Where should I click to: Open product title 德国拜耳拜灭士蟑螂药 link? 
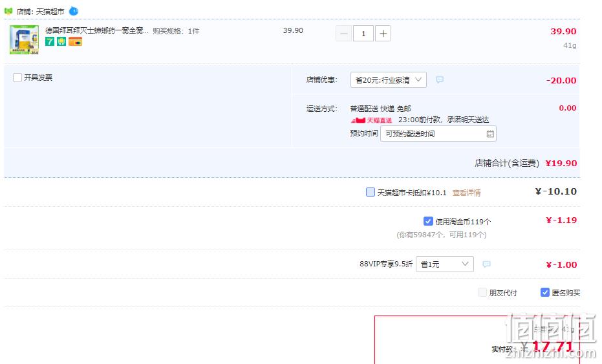97,30
